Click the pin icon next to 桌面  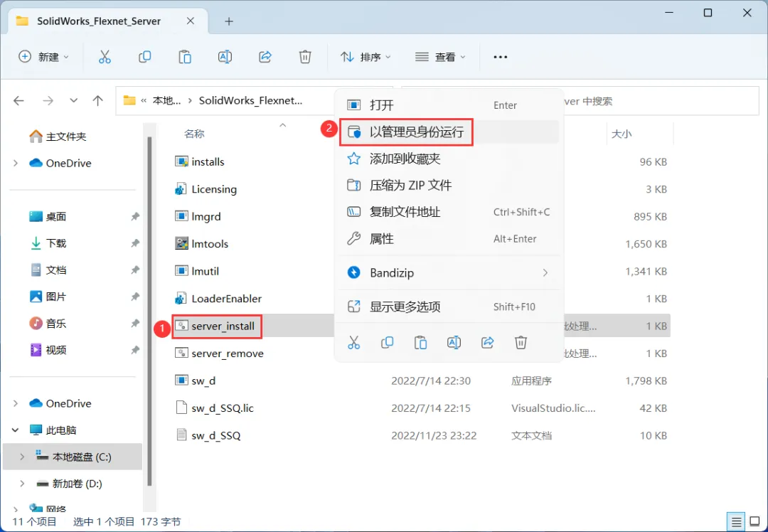(x=135, y=216)
